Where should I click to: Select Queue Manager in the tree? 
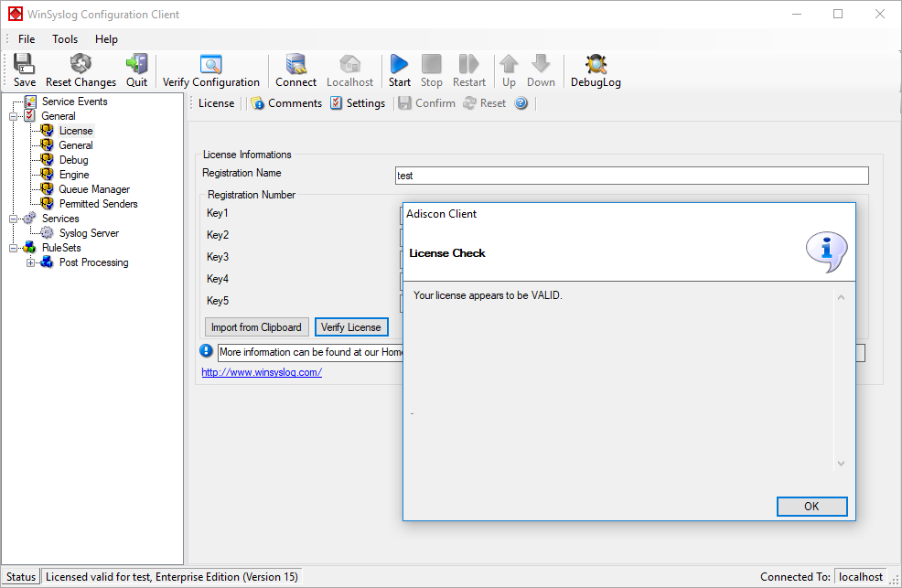94,189
